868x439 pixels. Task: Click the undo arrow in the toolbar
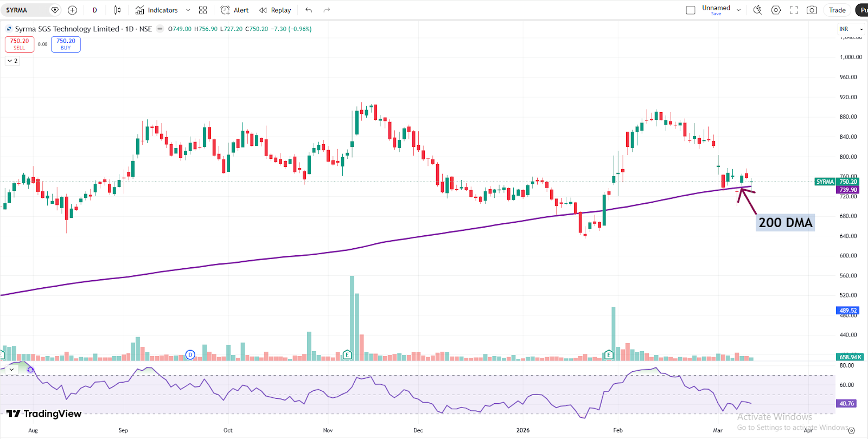click(x=309, y=10)
